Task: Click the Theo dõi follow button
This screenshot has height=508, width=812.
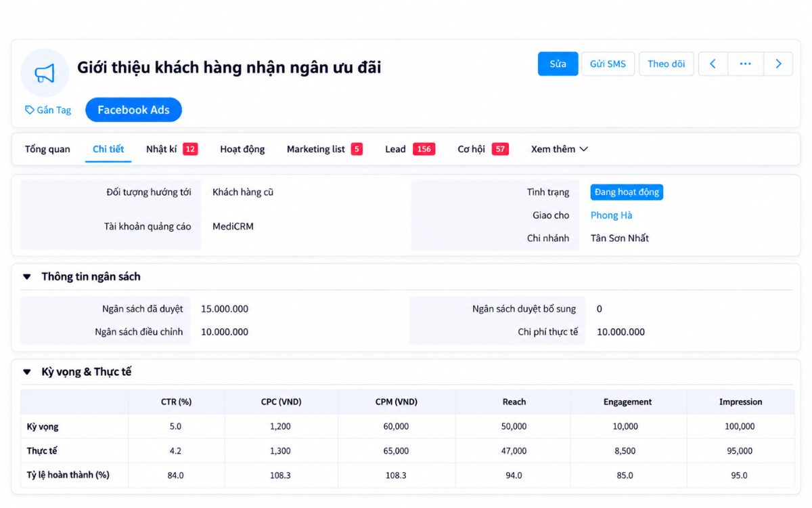Action: 666,64
